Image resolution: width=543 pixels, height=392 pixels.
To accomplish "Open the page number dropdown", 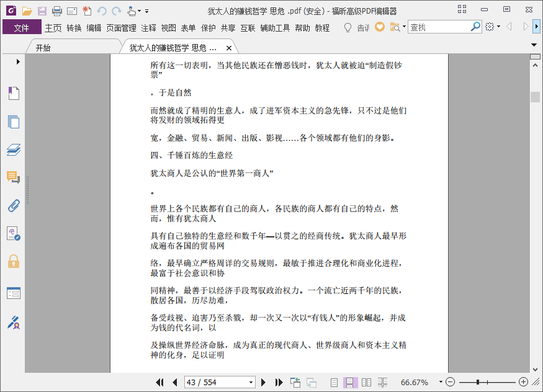I will pos(251,382).
